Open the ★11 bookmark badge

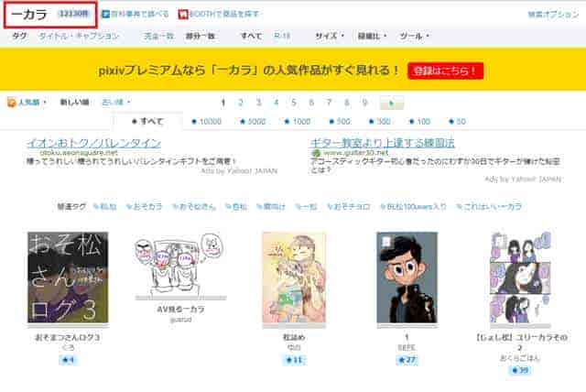tap(295, 360)
